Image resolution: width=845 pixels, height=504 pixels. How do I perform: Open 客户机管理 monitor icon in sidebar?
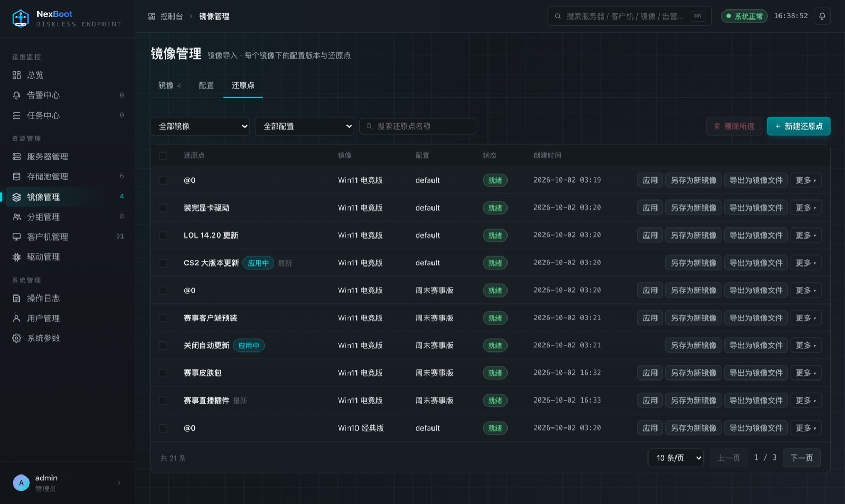[x=16, y=237]
